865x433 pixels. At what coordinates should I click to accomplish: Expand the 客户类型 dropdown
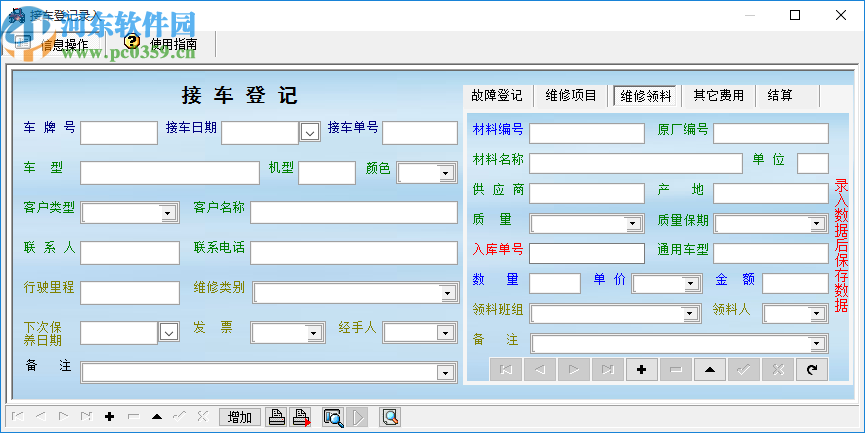[x=167, y=213]
